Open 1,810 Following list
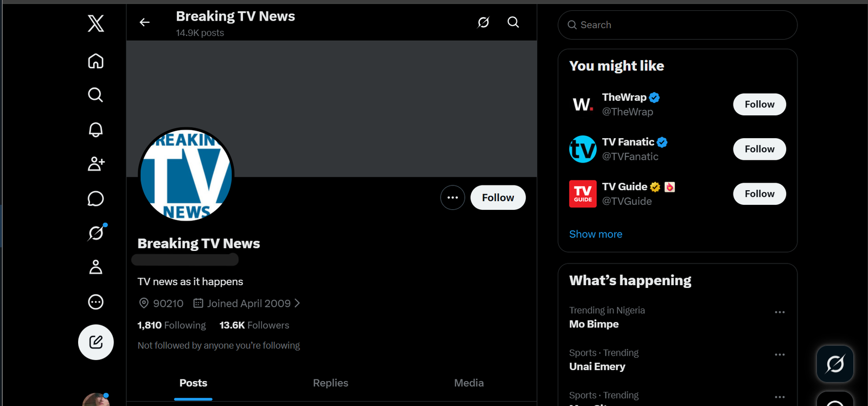The image size is (868, 406). coord(171,325)
